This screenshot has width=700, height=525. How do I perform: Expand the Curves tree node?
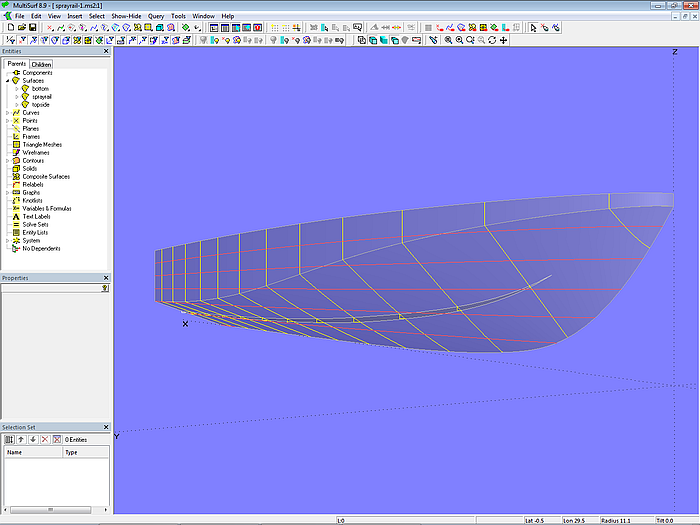pyautogui.click(x=8, y=112)
